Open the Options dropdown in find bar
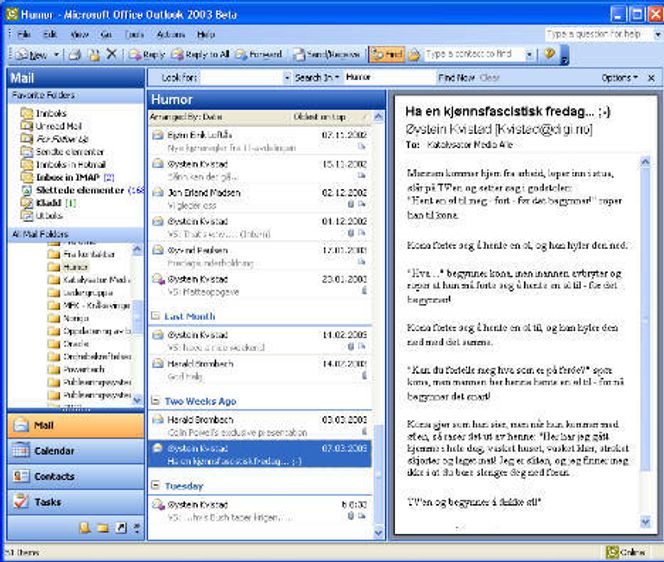This screenshot has height=562, width=664. [x=620, y=78]
